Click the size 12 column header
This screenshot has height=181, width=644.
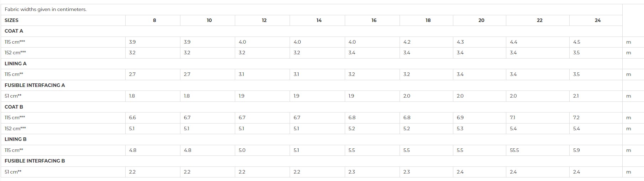point(264,20)
